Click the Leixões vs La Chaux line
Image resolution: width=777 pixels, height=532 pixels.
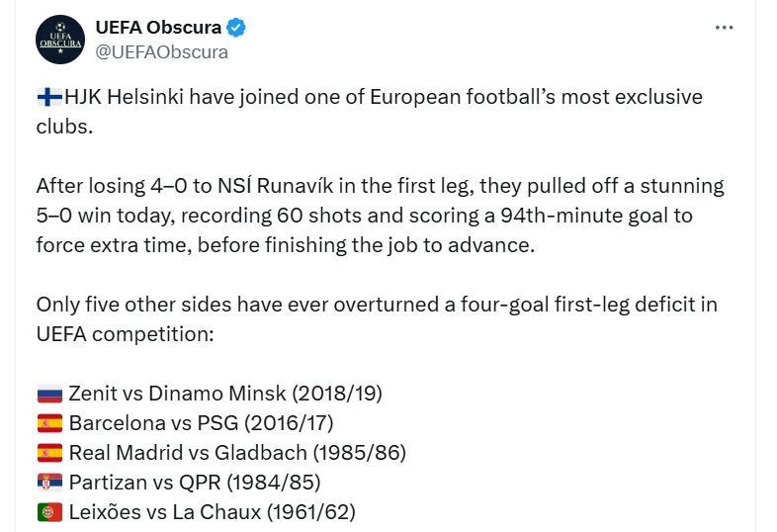[212, 512]
